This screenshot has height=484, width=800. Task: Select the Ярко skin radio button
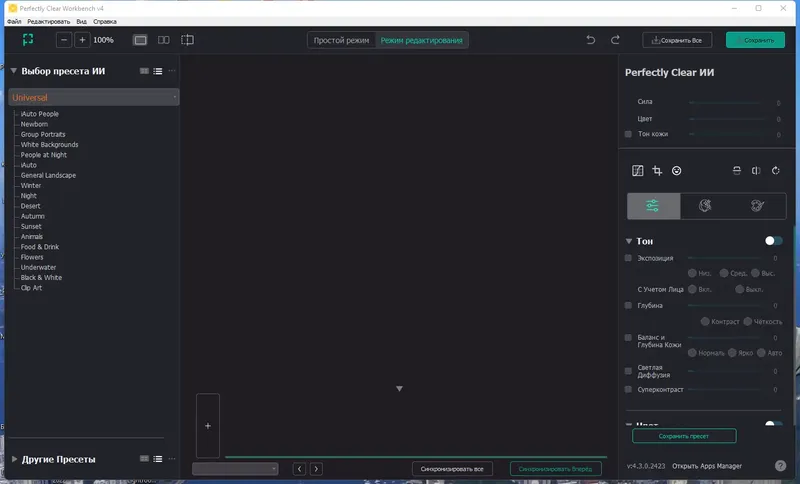tap(732, 353)
